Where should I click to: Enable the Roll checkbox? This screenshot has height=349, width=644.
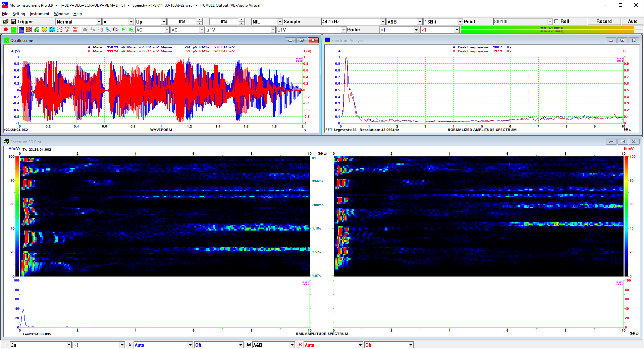coord(556,21)
